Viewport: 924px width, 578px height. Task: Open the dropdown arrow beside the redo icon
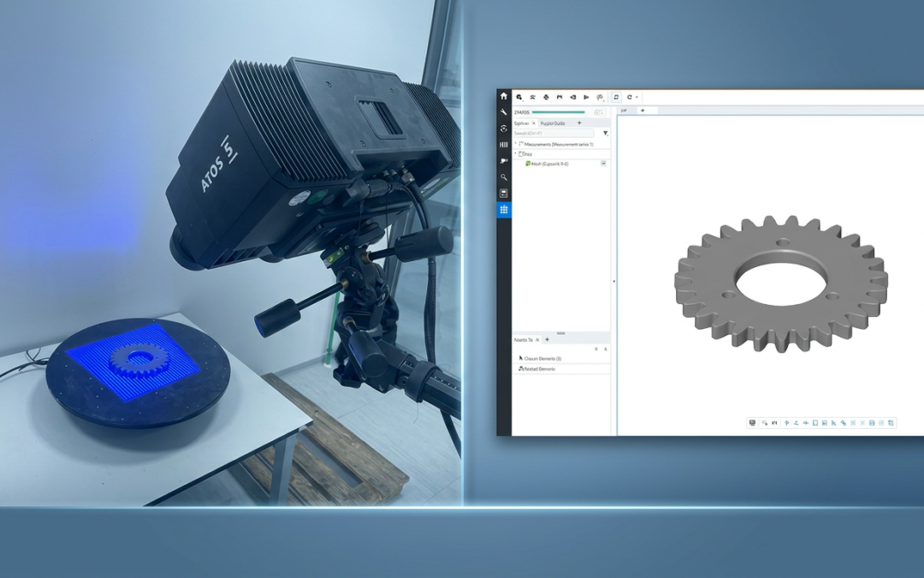(637, 98)
